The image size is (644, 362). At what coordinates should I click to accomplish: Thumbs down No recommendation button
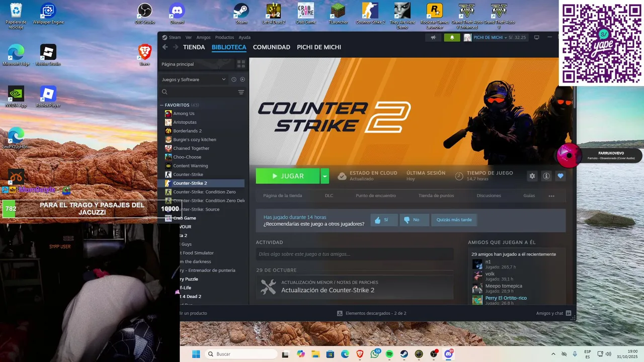(414, 220)
